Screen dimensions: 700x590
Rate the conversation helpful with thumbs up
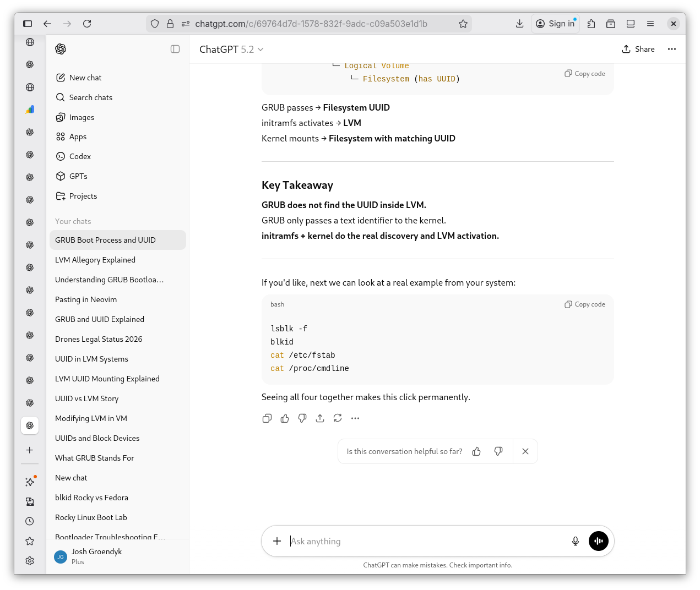coord(476,451)
